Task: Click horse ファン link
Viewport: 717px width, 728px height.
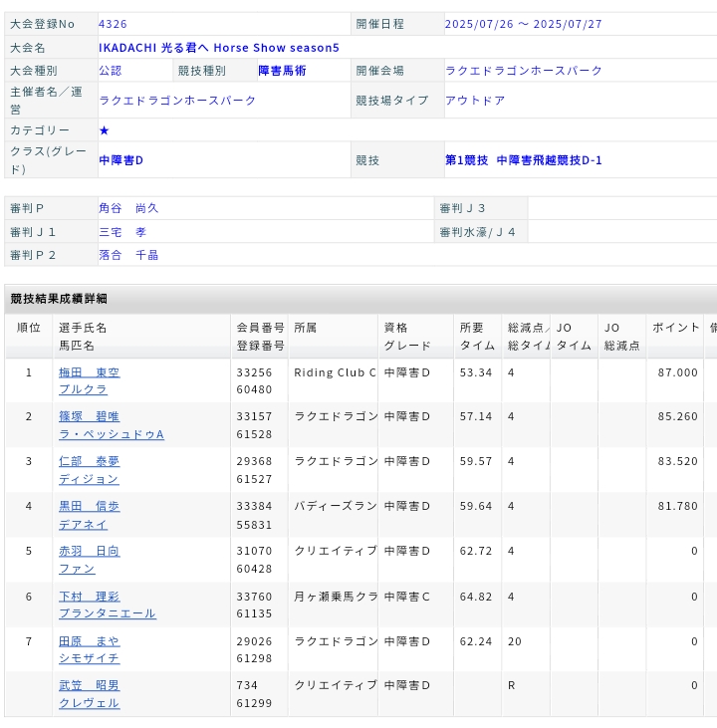Action: [x=77, y=570]
